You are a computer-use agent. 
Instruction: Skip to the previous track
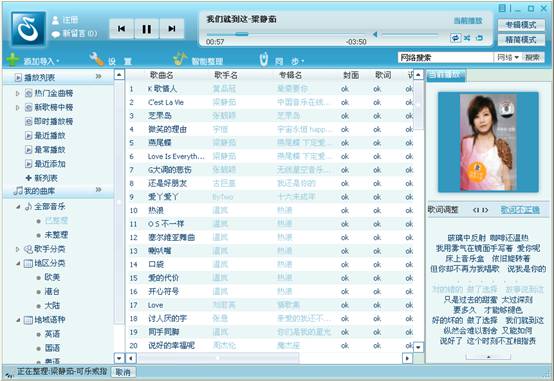click(x=122, y=29)
